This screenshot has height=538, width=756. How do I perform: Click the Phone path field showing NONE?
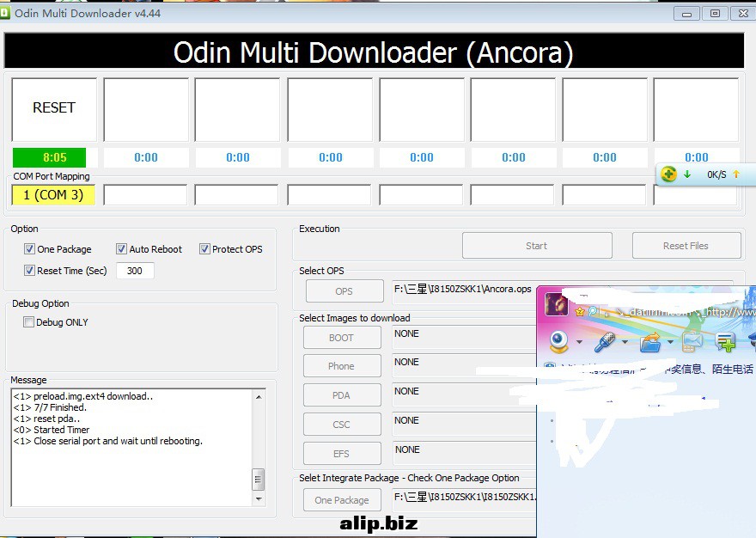[464, 366]
